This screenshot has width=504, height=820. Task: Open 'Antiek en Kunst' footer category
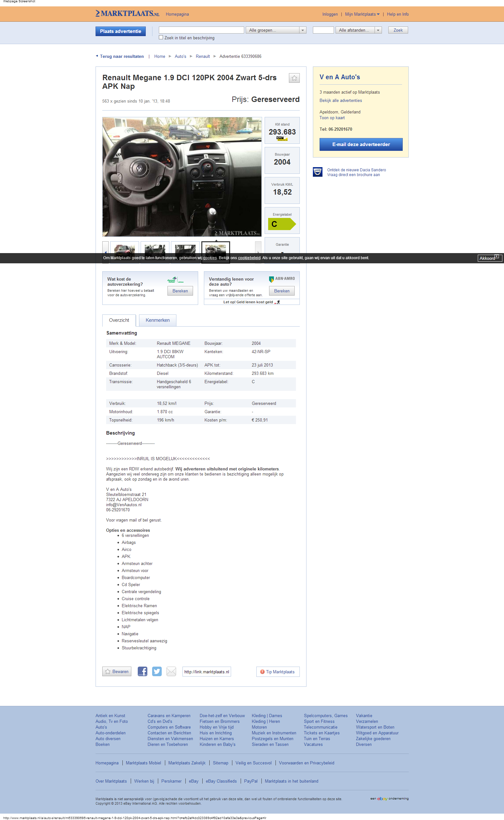click(x=110, y=716)
